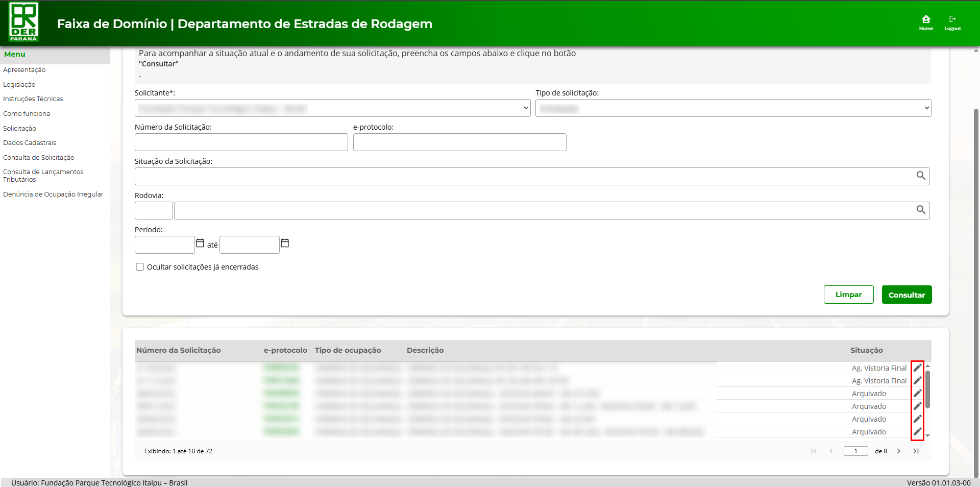Jump to last results page

[916, 451]
